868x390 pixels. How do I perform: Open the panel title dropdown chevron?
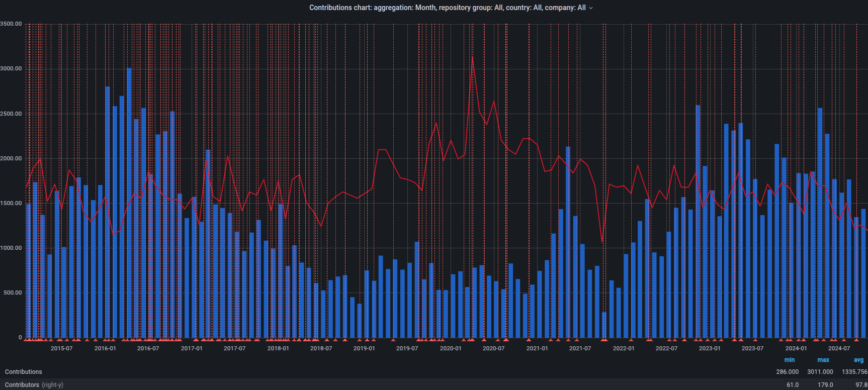click(591, 8)
